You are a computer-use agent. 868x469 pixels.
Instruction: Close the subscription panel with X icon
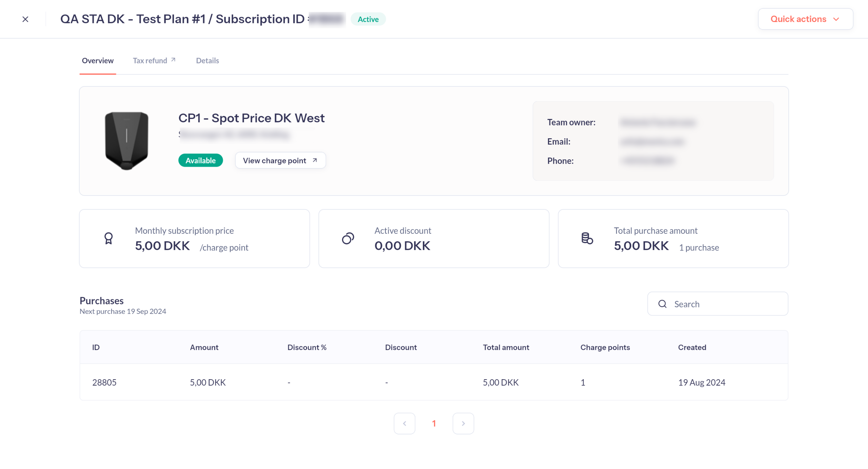coord(25,19)
